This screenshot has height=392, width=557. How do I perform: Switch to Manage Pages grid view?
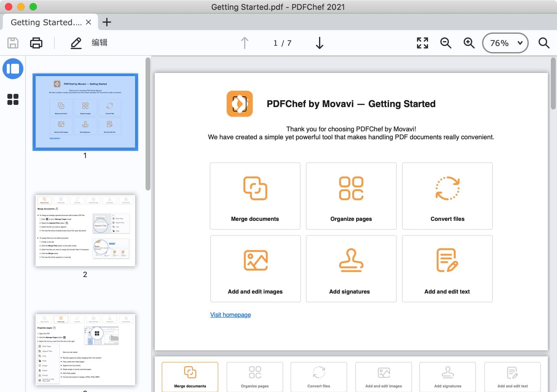click(13, 99)
